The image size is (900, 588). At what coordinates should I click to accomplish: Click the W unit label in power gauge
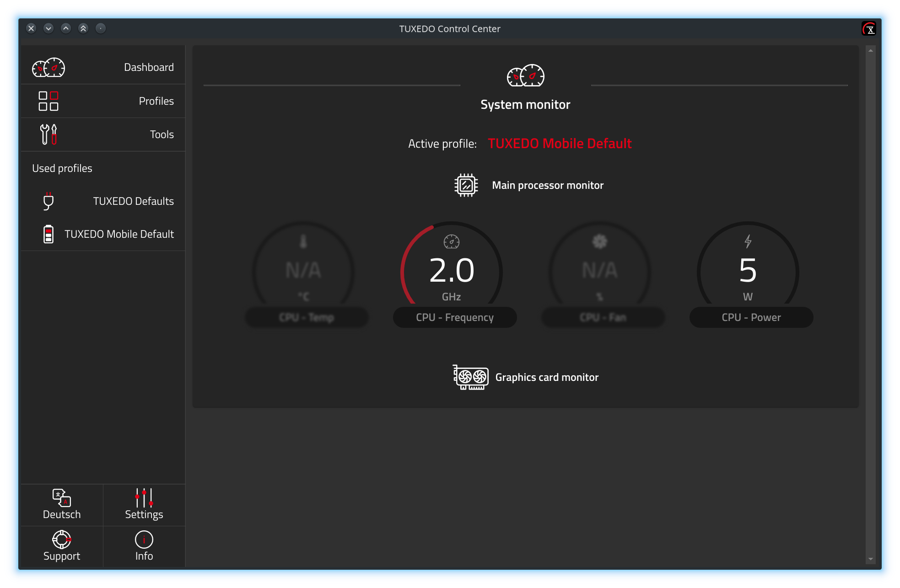click(748, 297)
